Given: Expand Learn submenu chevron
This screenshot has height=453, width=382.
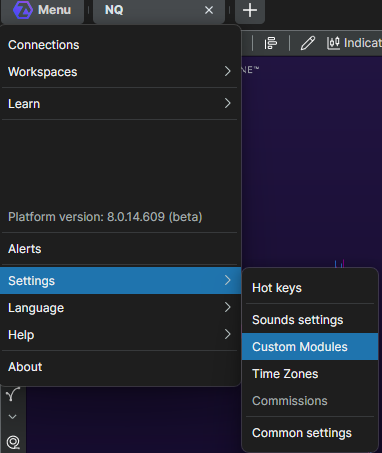Looking at the screenshot, I should click(228, 103).
